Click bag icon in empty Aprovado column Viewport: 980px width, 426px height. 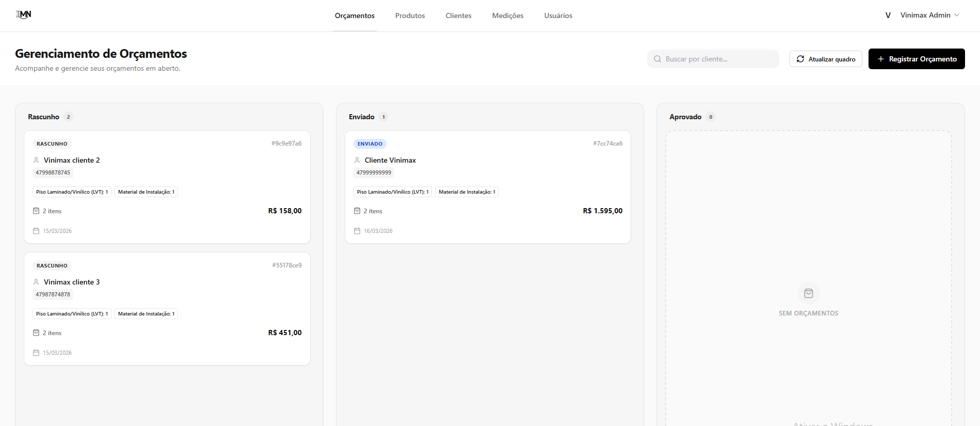click(808, 293)
